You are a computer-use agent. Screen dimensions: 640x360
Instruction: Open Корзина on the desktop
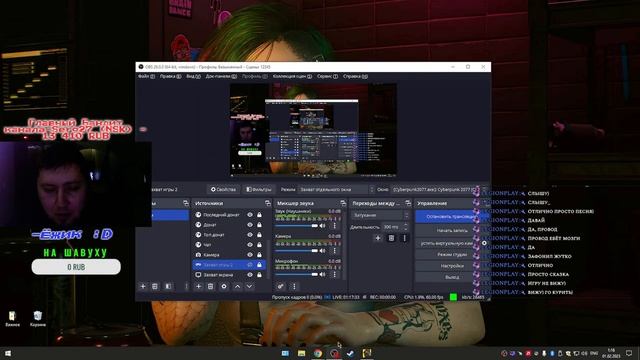[38, 319]
